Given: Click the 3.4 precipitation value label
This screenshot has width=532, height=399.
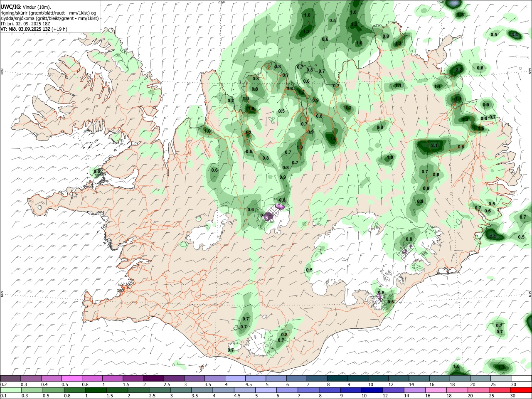Looking at the screenshot, I should point(515,34).
